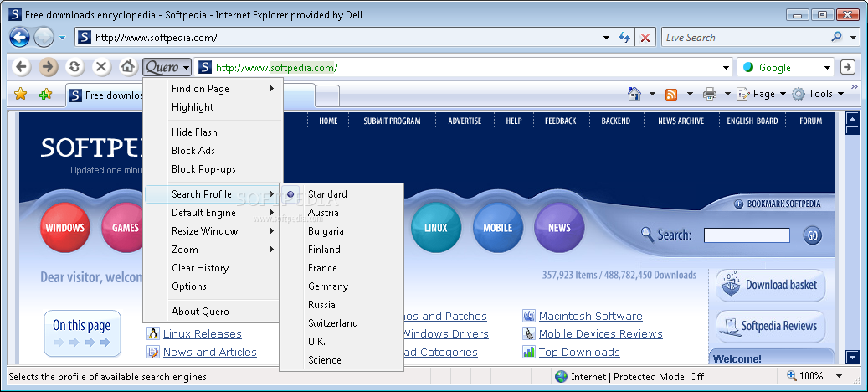Click the orange RSS feeds icon

click(x=671, y=94)
